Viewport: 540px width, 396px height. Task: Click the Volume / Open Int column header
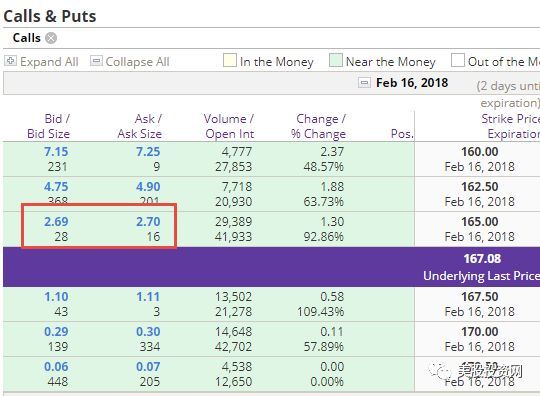pos(229,126)
